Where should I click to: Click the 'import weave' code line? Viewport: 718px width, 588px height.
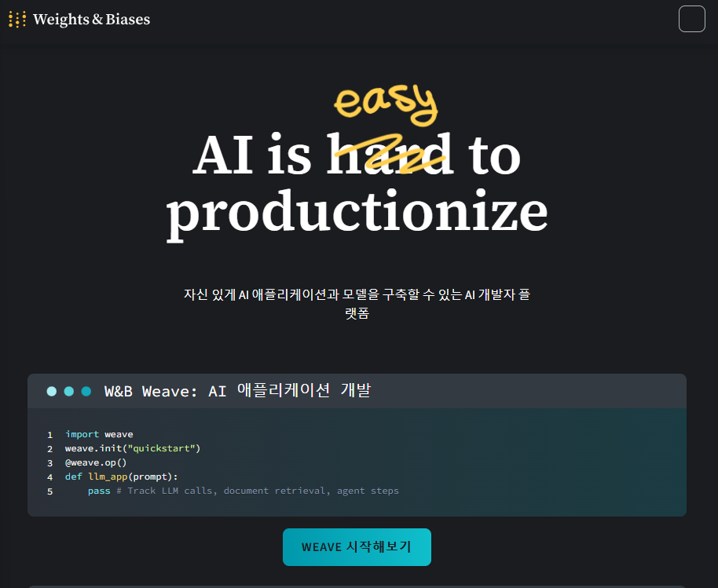(x=99, y=434)
